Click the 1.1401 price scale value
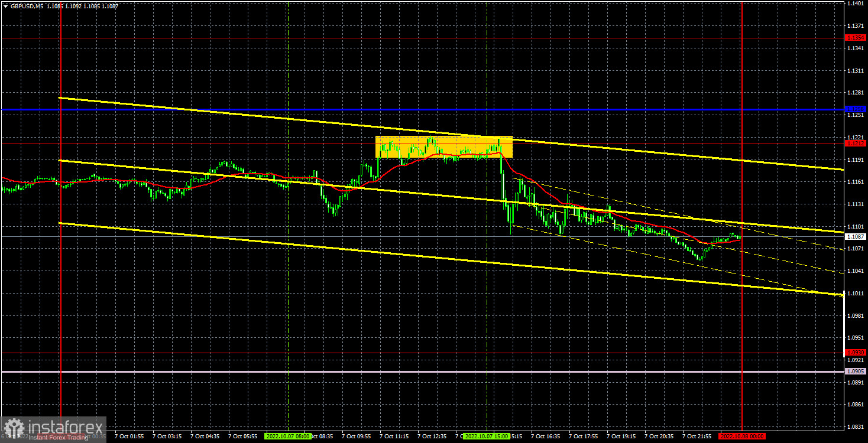Image resolution: width=868 pixels, height=443 pixels. (856, 4)
